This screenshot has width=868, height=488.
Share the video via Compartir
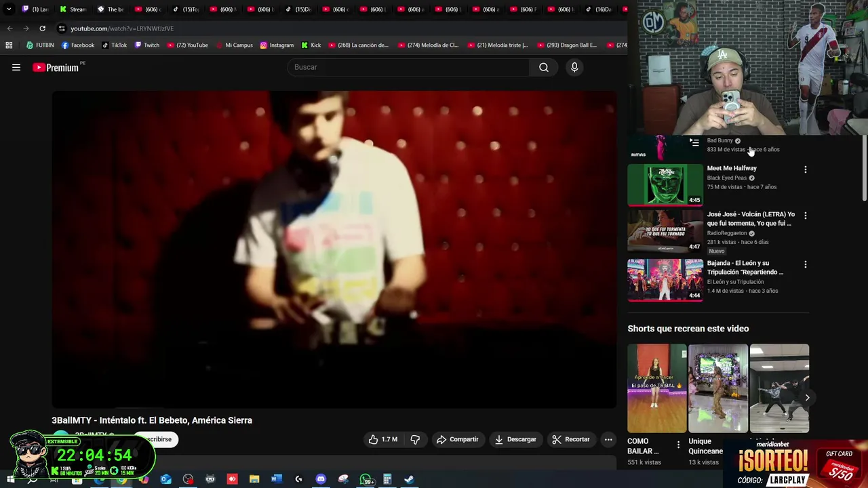click(458, 439)
